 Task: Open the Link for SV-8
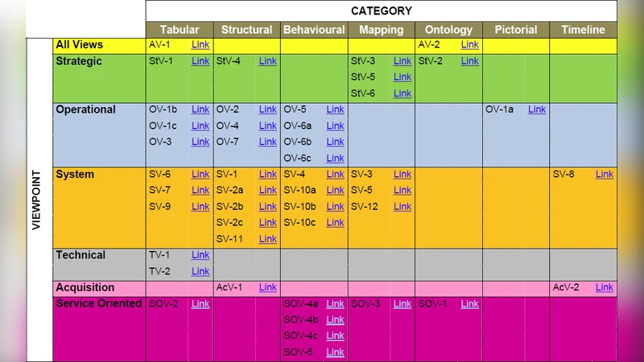[x=604, y=175]
